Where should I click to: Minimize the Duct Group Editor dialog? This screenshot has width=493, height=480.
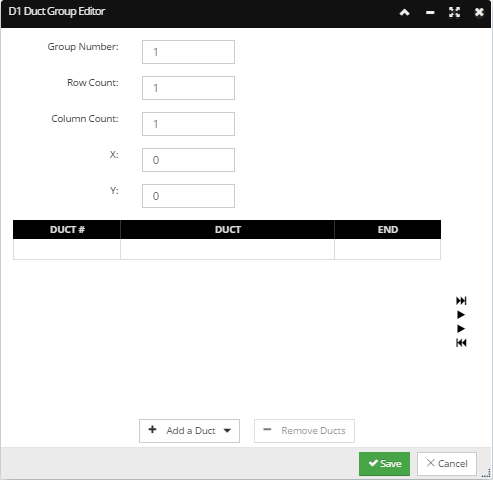coord(430,13)
